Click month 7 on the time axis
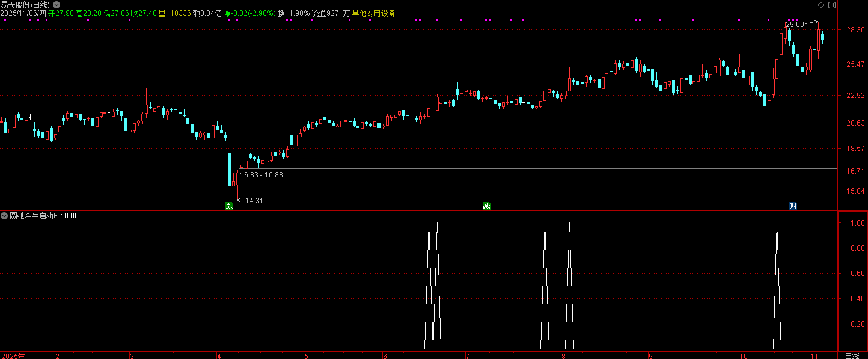868x359 pixels. (x=468, y=355)
